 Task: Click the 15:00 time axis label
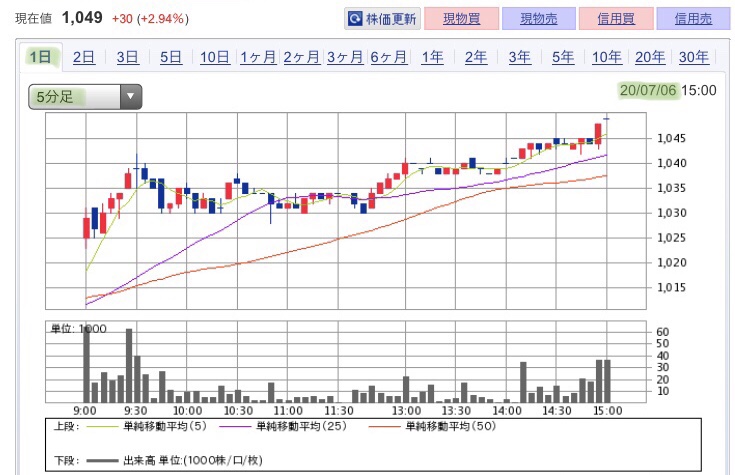[608, 411]
